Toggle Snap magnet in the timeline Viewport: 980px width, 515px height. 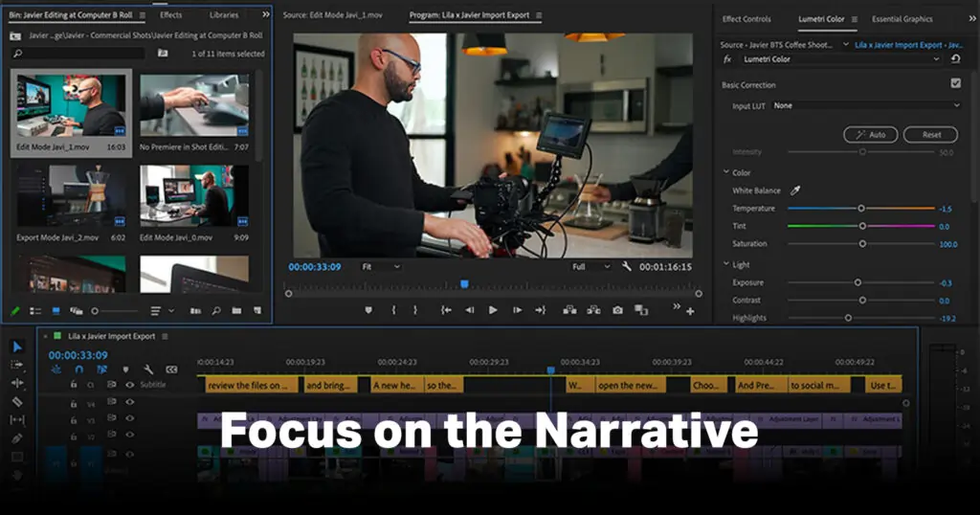78,369
